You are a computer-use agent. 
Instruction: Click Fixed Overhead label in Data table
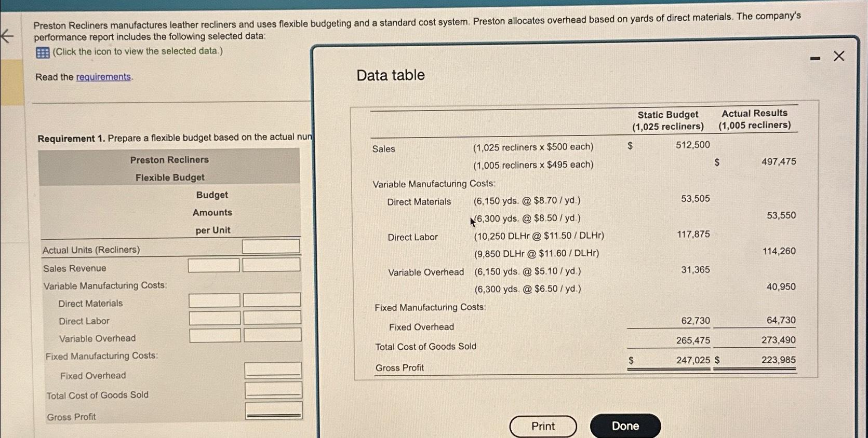tap(422, 327)
